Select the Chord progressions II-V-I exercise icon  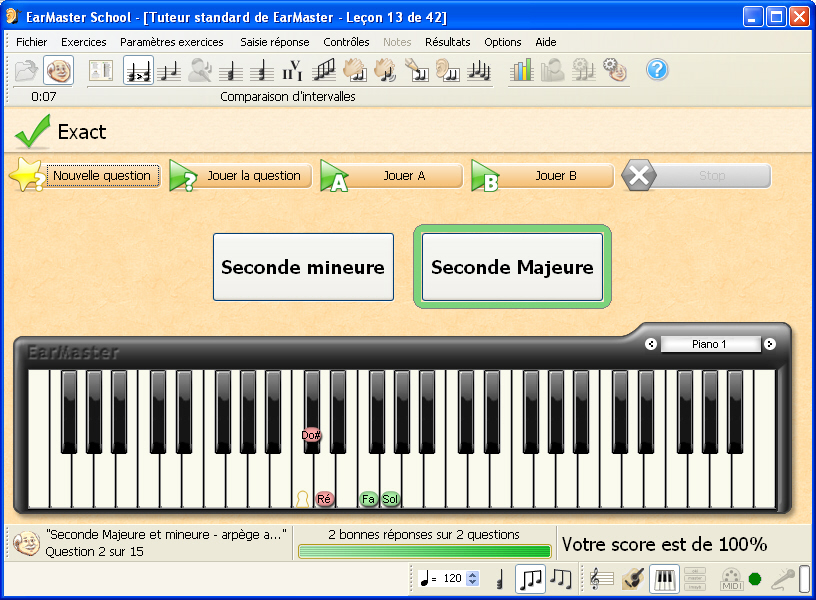tap(292, 70)
